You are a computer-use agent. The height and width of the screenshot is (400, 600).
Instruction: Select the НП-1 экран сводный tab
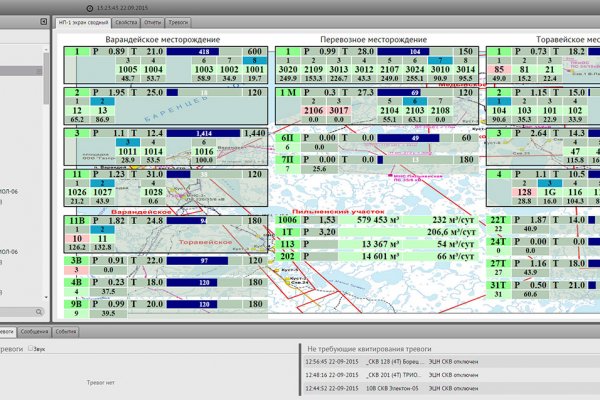[84, 20]
